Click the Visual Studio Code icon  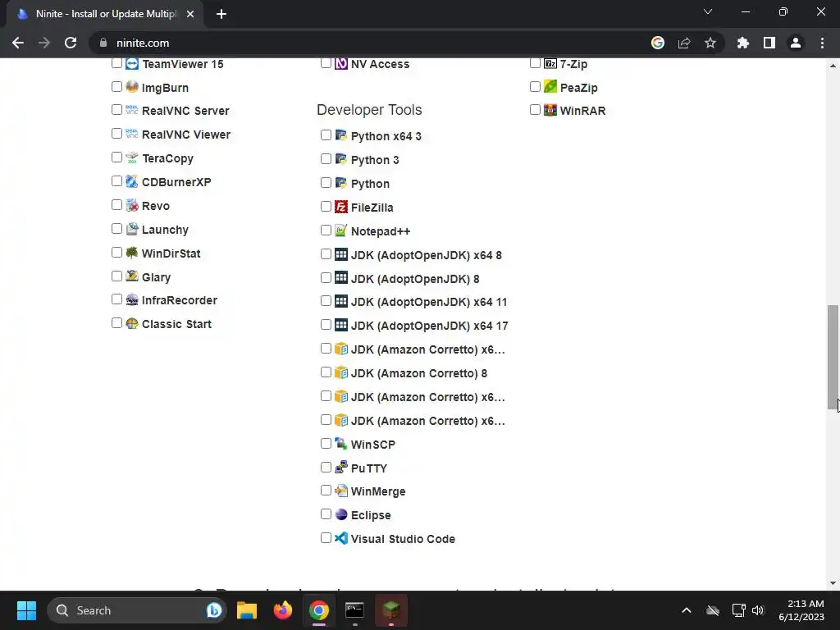coord(341,538)
